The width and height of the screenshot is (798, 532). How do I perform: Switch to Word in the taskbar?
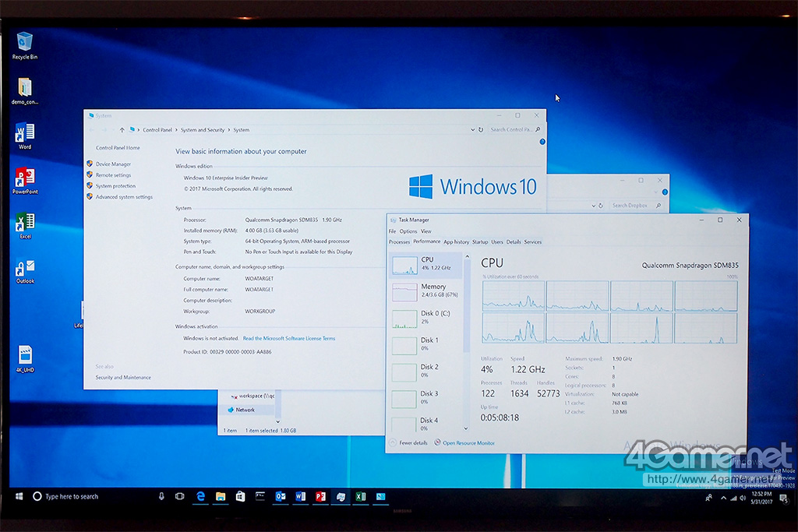[300, 496]
